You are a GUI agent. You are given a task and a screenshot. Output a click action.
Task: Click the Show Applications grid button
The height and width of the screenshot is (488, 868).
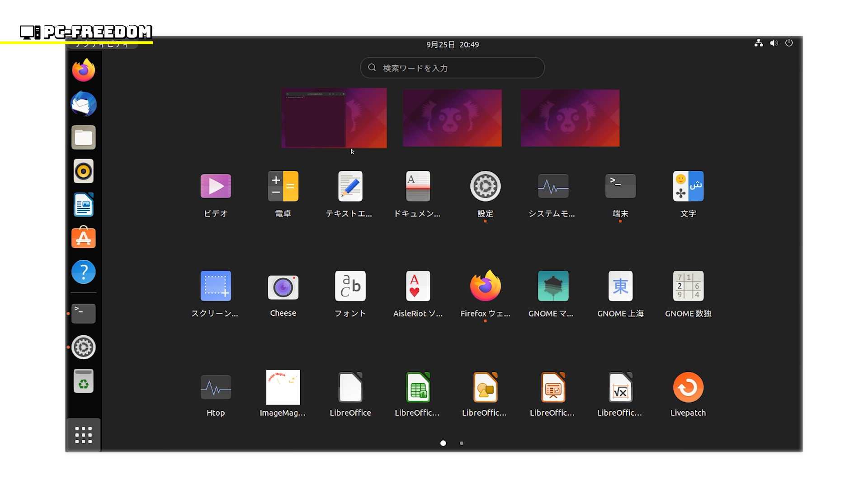pyautogui.click(x=84, y=435)
